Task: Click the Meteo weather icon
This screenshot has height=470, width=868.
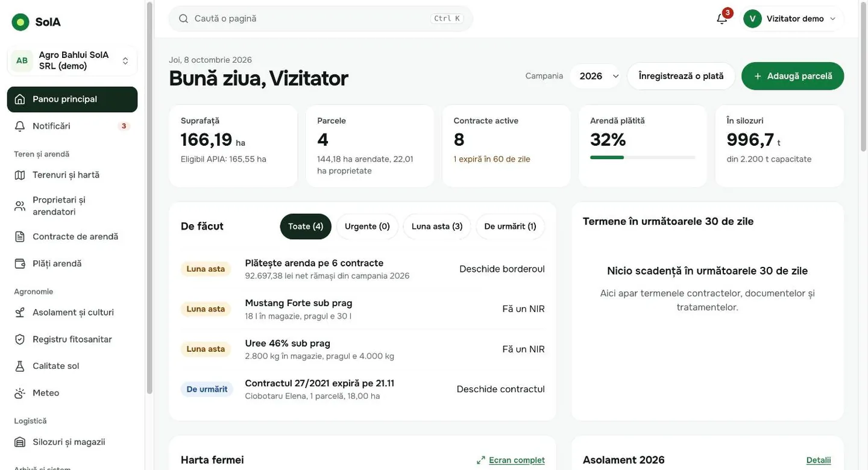Action: click(20, 393)
